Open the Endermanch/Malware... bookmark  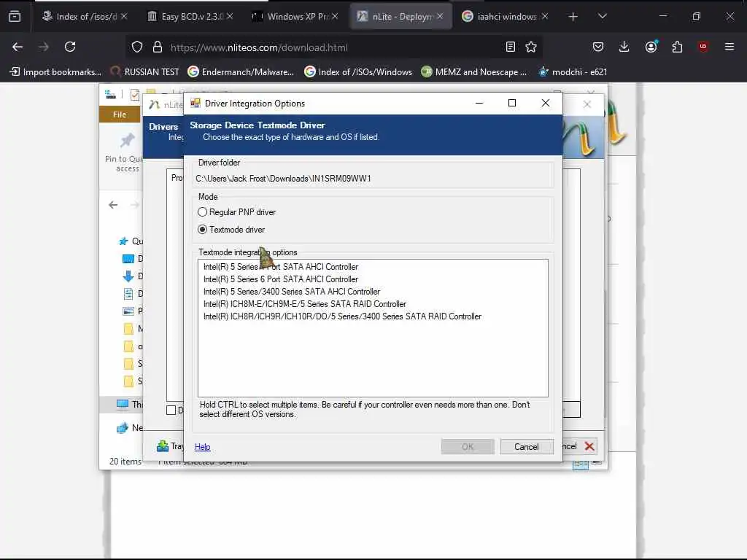coord(241,72)
